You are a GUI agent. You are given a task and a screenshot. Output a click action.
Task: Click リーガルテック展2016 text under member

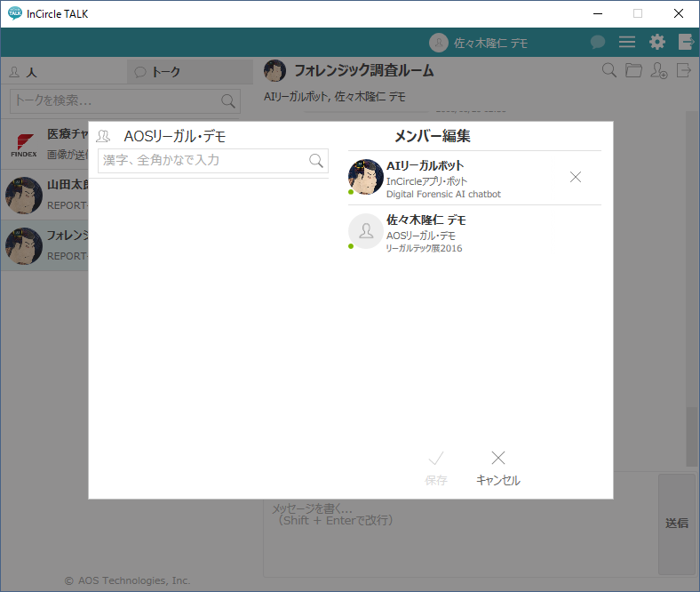(x=424, y=248)
